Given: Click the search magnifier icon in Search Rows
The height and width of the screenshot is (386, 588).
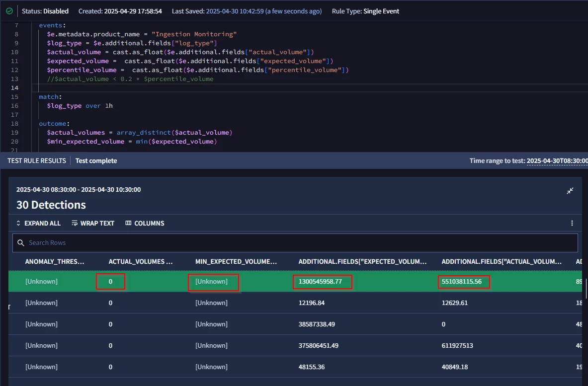Looking at the screenshot, I should 21,243.
